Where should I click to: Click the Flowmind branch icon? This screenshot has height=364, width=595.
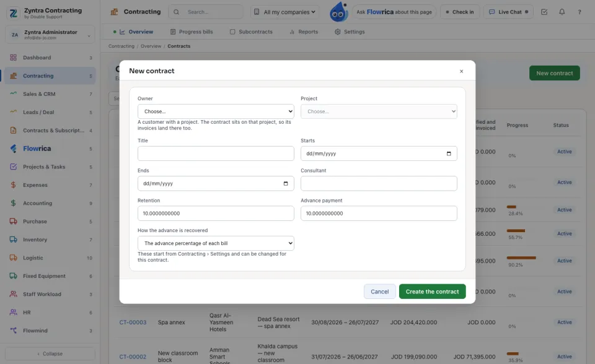(13, 331)
